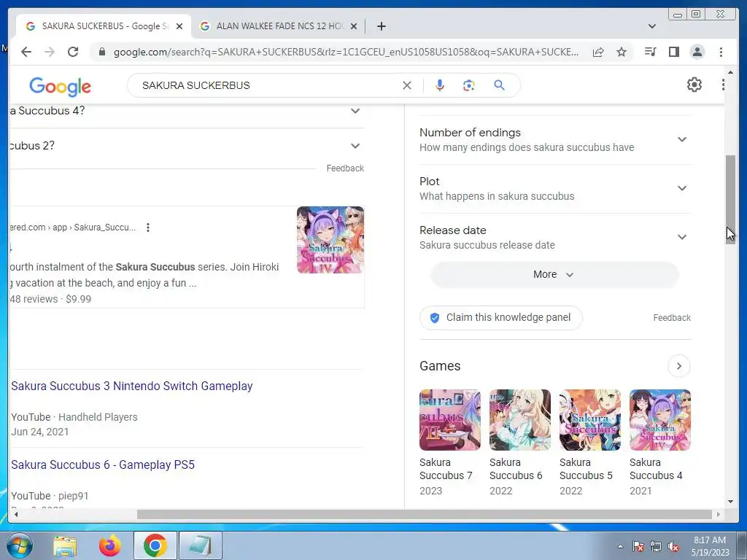This screenshot has height=560, width=747.
Task: Open the Windows Start menu
Action: tap(19, 545)
